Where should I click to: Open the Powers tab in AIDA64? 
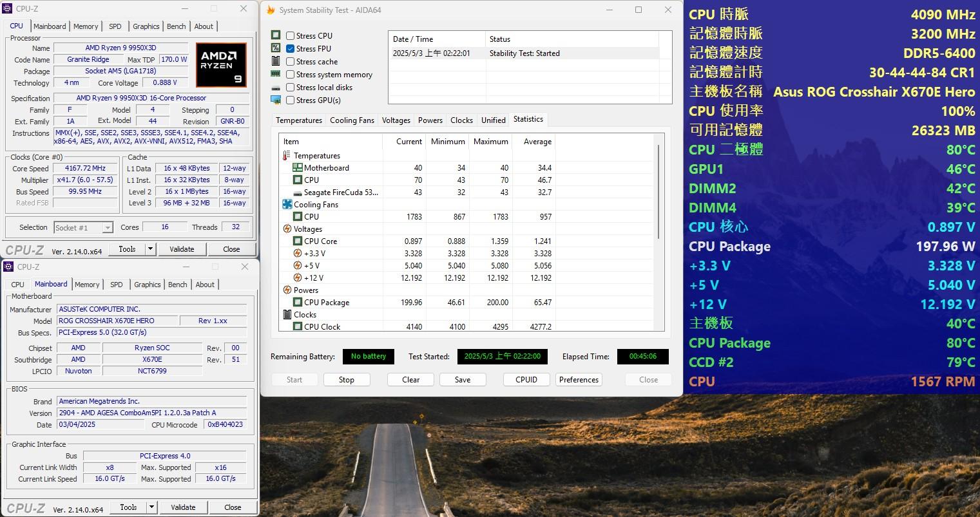coord(430,120)
